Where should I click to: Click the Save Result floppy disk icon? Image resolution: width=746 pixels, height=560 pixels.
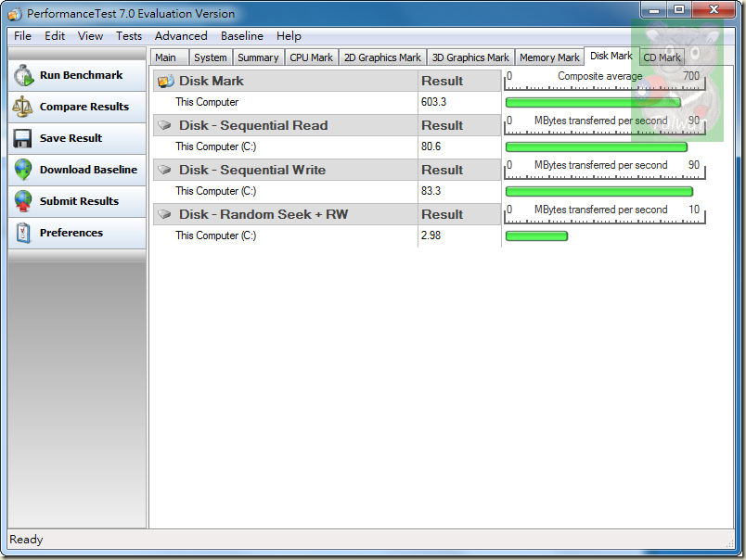[x=22, y=138]
